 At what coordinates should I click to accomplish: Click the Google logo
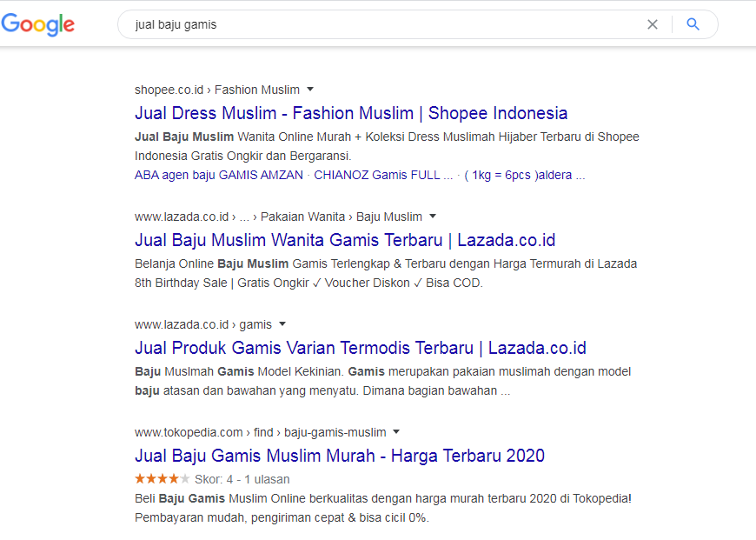tap(38, 24)
